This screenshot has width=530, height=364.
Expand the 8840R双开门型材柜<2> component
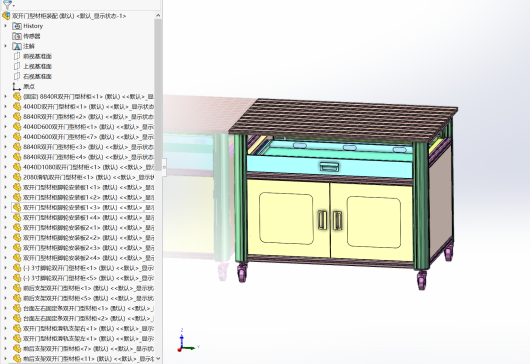point(5,117)
